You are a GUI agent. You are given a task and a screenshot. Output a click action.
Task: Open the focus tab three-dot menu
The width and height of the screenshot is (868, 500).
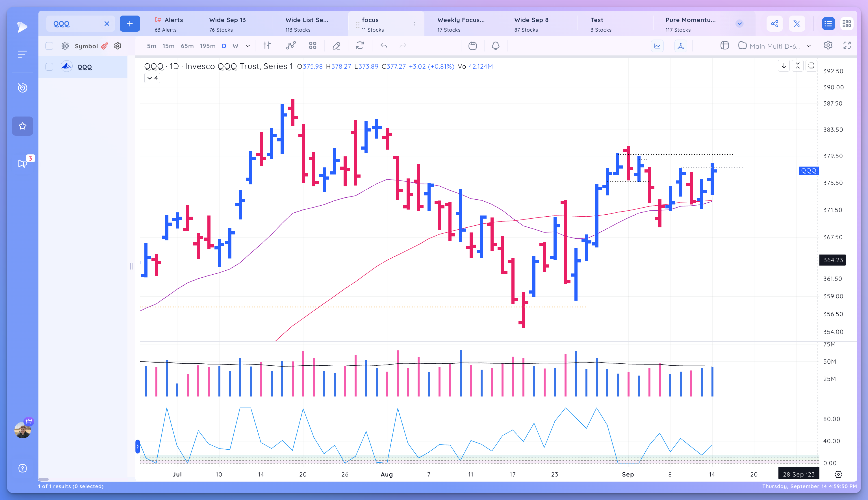pyautogui.click(x=414, y=24)
